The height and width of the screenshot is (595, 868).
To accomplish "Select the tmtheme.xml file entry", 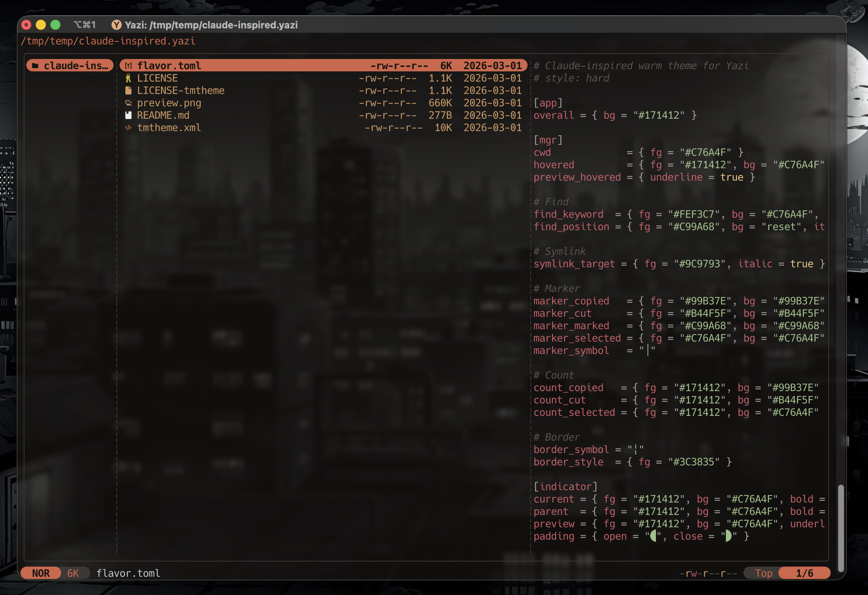I will click(x=169, y=128).
